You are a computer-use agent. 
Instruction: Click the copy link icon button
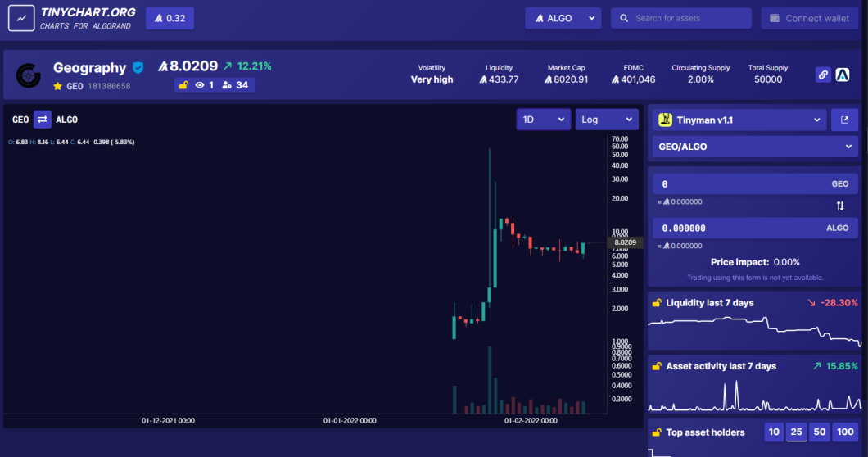coord(823,75)
